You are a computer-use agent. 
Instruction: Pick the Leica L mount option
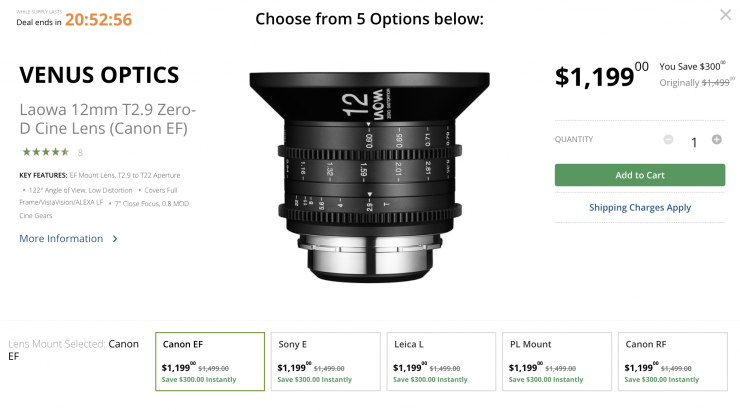click(441, 360)
